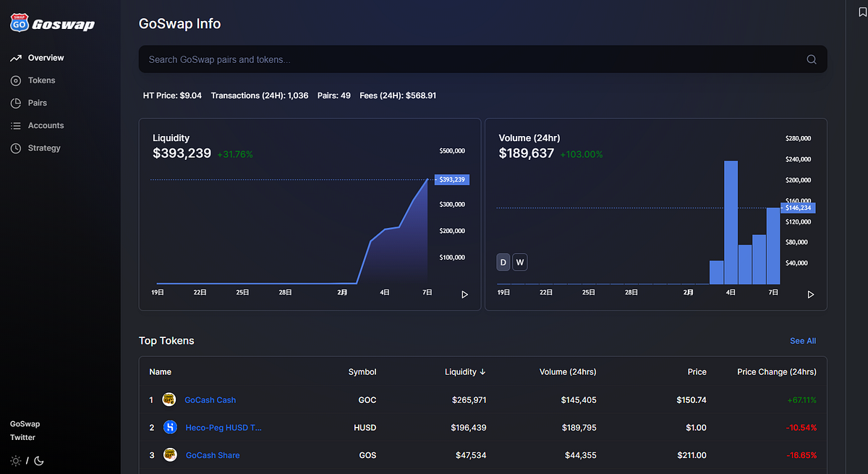Open the Accounts page
The image size is (868, 474).
point(46,125)
